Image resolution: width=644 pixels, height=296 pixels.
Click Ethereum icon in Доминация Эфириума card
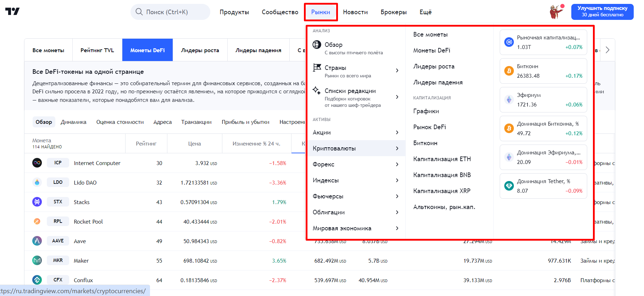click(x=509, y=157)
